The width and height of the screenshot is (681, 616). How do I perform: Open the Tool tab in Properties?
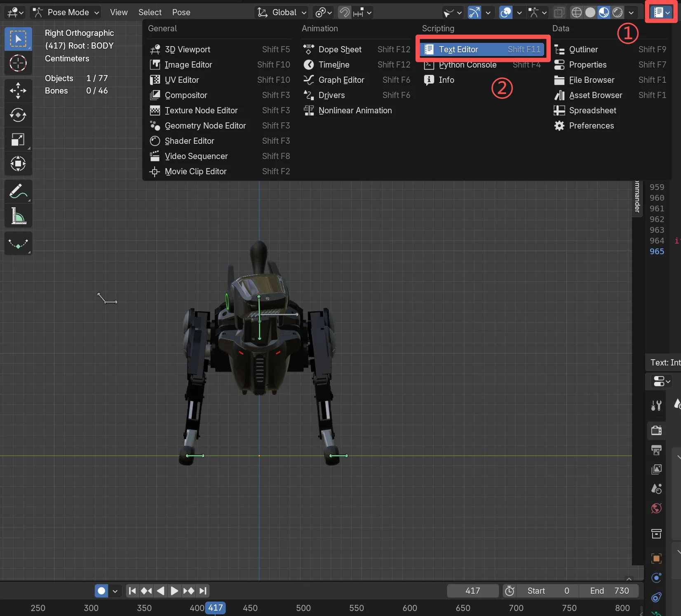point(656,405)
